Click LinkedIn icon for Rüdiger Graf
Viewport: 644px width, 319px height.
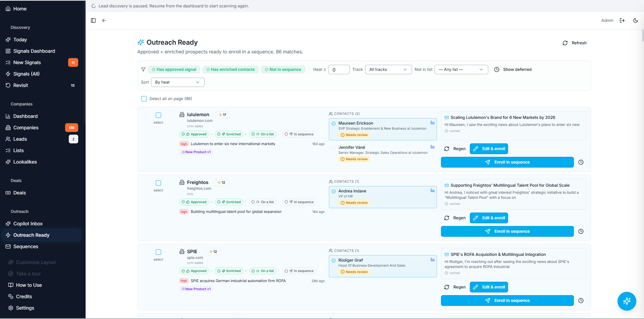[x=433, y=260]
